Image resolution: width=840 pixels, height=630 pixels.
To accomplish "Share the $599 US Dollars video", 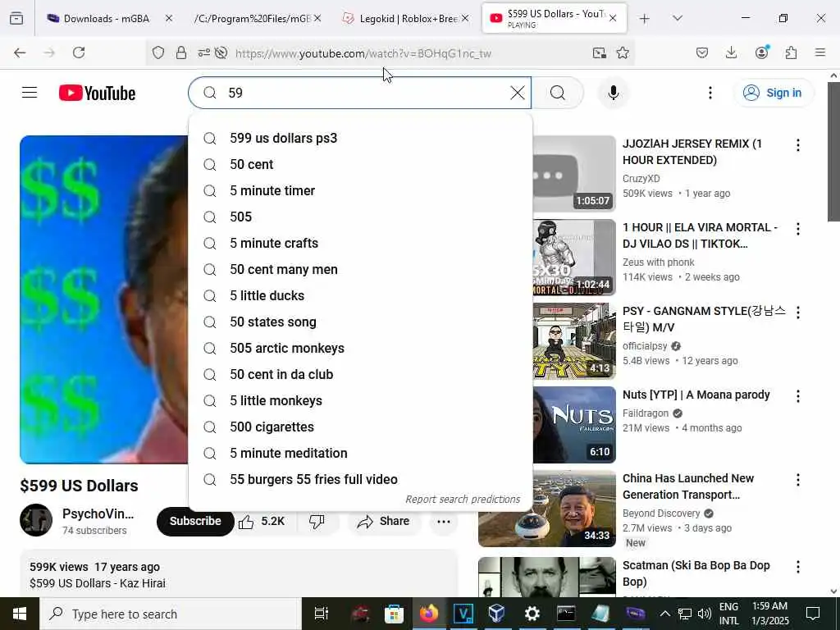I will (x=384, y=521).
